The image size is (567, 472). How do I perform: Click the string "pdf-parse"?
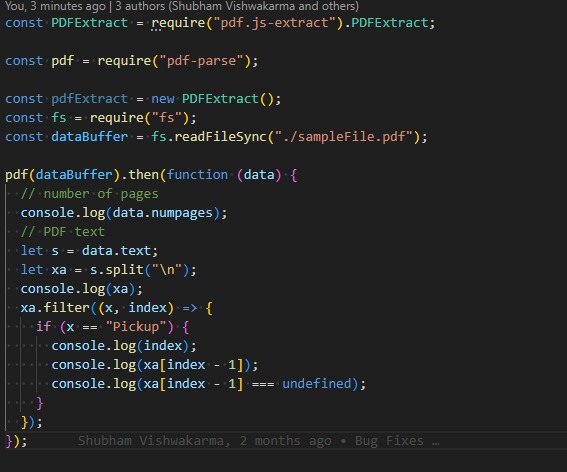point(201,61)
